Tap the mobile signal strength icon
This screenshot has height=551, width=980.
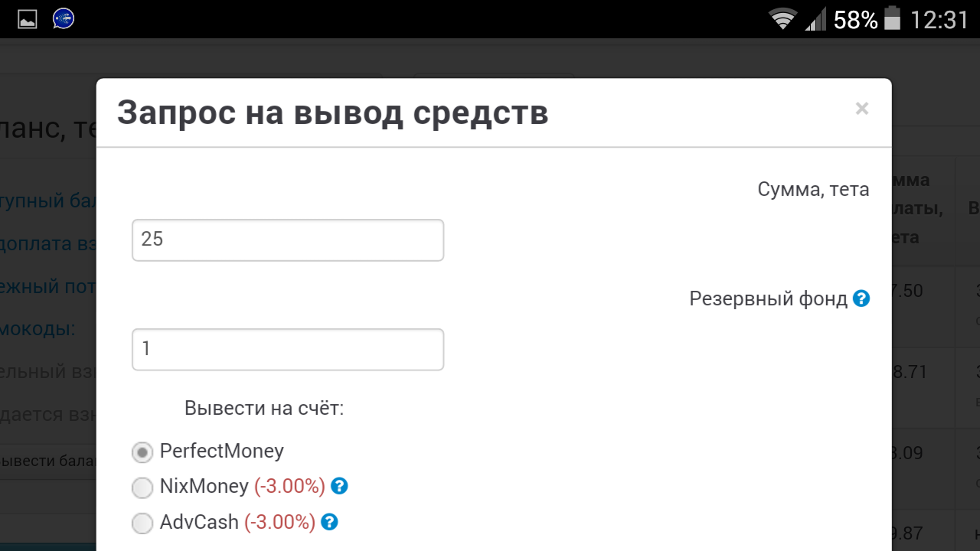815,19
